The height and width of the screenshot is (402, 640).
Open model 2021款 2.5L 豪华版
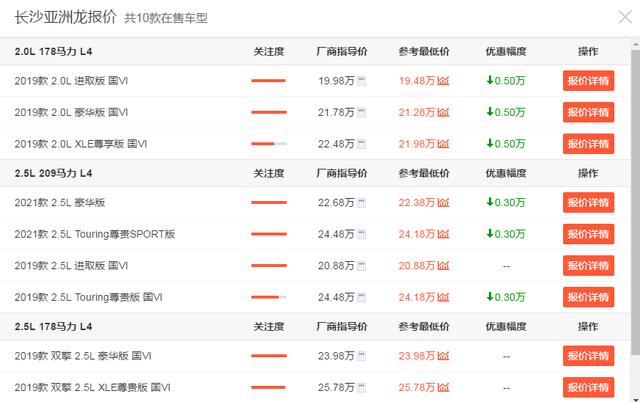(x=60, y=202)
